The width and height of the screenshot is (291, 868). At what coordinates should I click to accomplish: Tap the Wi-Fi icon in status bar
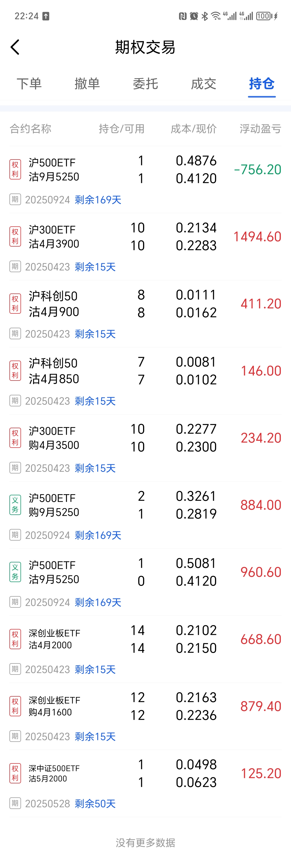216,16
